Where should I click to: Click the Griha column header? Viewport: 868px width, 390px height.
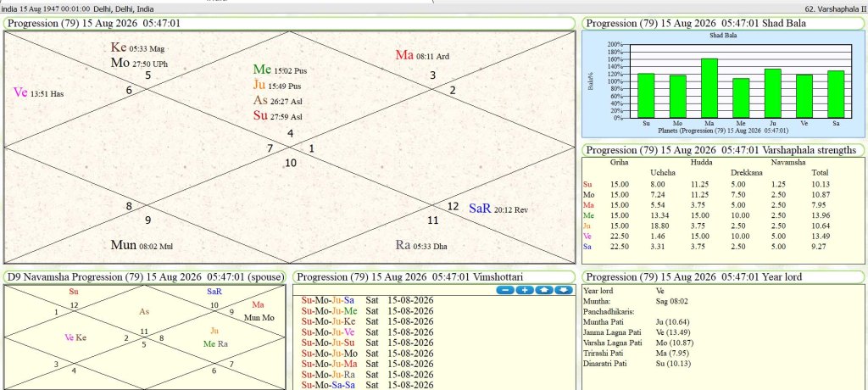tap(619, 162)
